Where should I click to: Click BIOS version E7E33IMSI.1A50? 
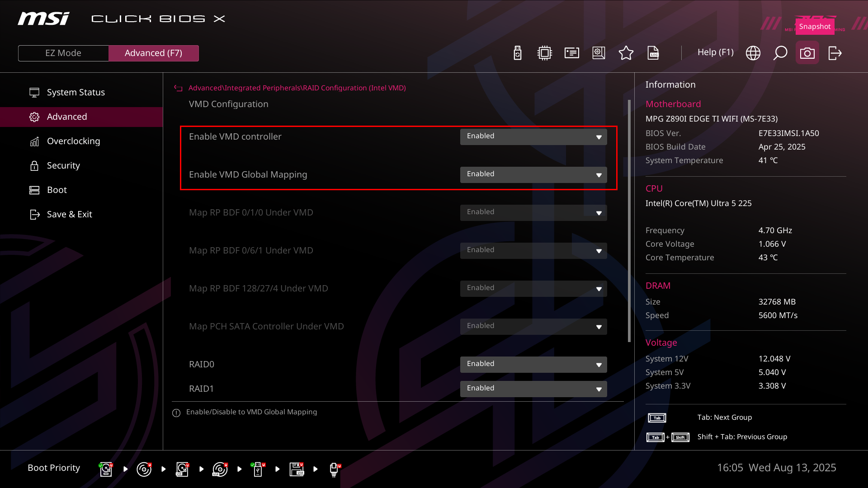(x=789, y=133)
